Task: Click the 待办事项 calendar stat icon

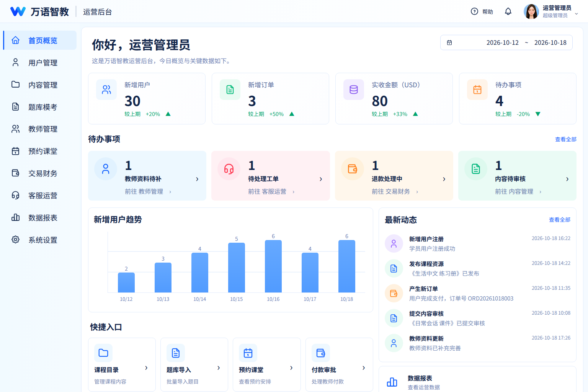Action: [477, 90]
